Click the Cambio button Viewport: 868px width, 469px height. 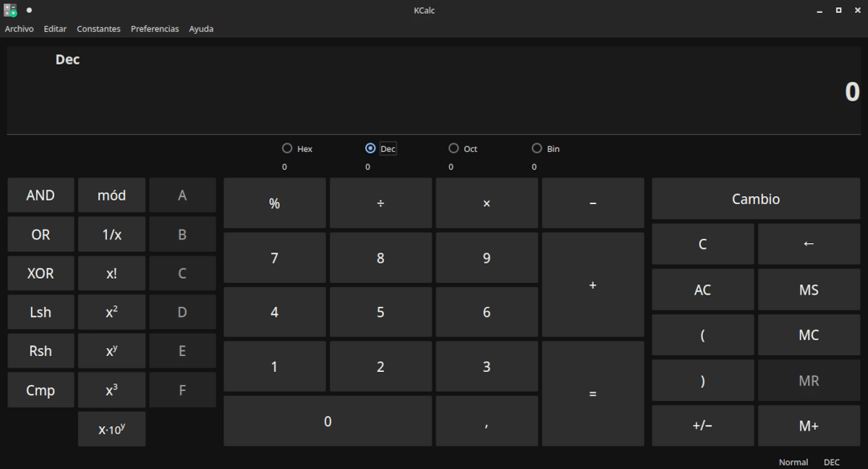pyautogui.click(x=756, y=199)
